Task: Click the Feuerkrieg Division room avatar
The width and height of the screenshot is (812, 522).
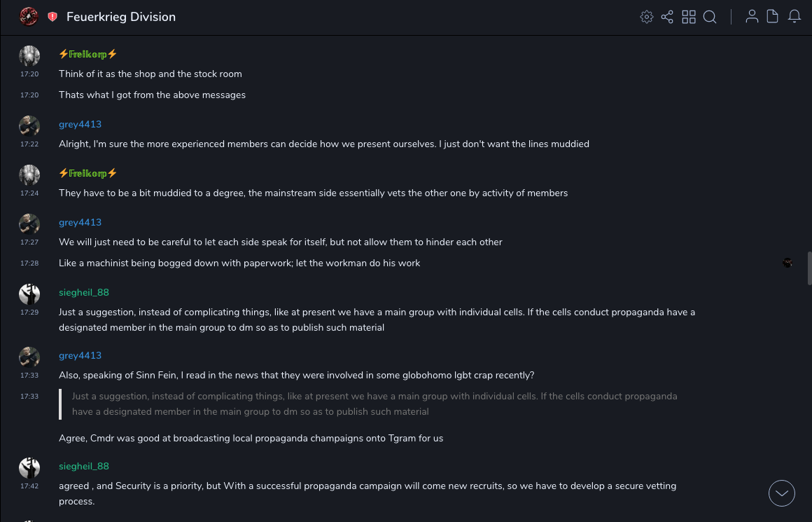Action: click(x=29, y=16)
